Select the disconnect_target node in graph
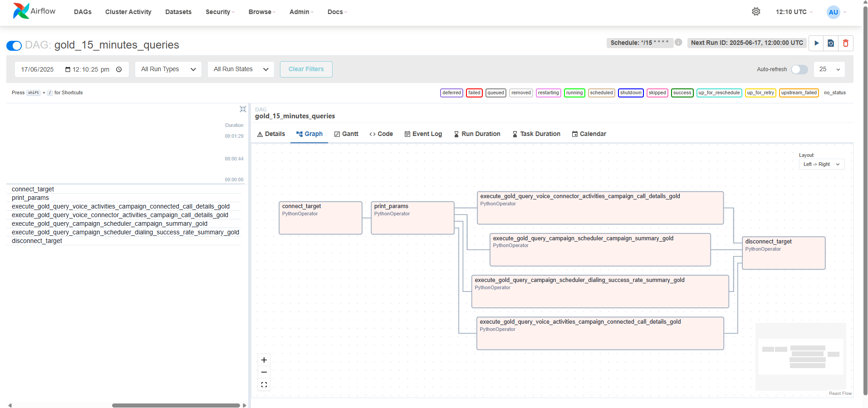Screen dimensions: 868x408 pyautogui.click(x=784, y=253)
